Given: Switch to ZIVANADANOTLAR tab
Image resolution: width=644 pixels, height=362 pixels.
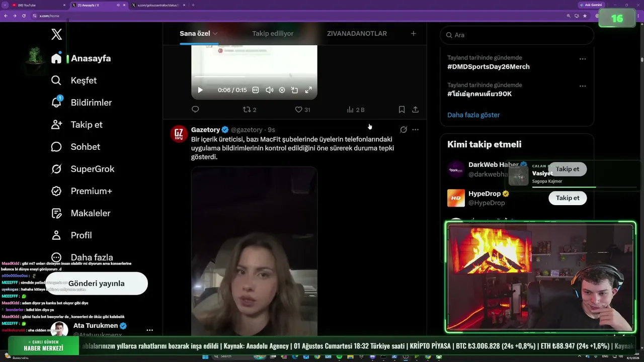Looking at the screenshot, I should 357,34.
